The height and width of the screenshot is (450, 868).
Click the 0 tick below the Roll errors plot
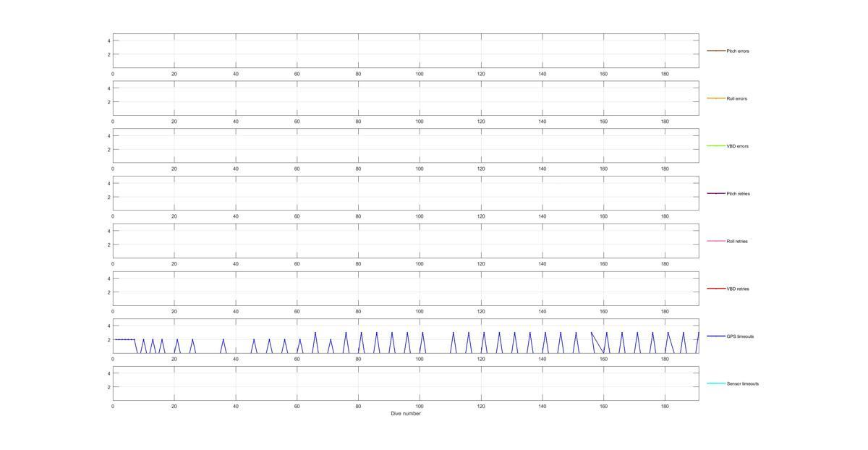coord(113,122)
